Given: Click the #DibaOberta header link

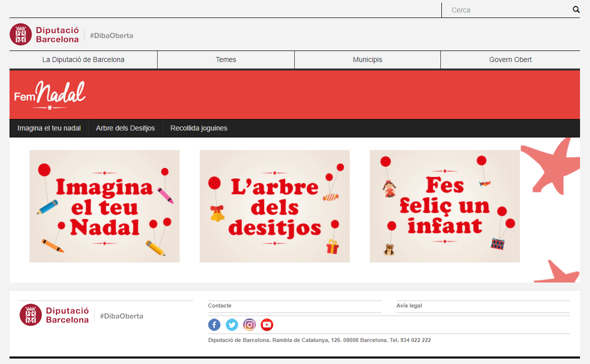Looking at the screenshot, I should coord(112,35).
